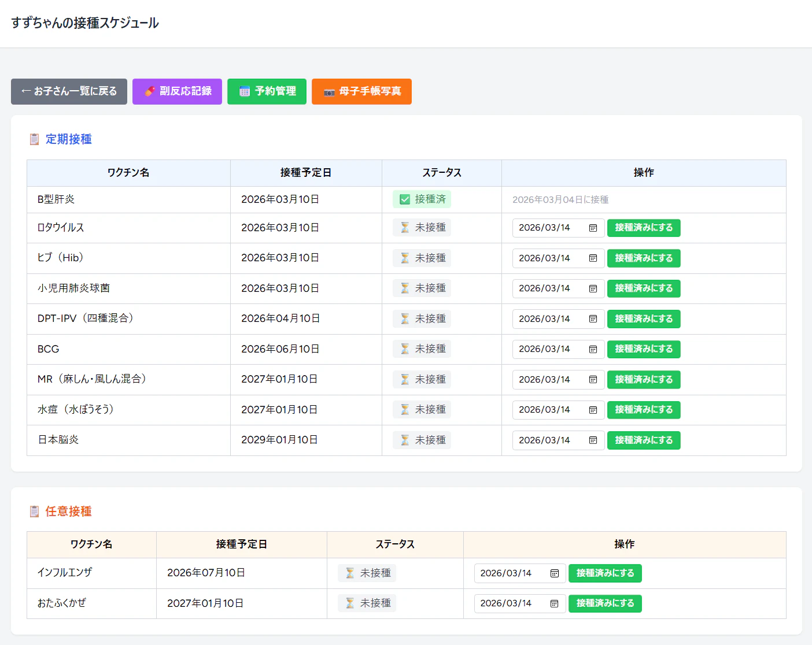Open calendar picker in ヒブ（Hib）row
This screenshot has width=812, height=645.
[593, 258]
